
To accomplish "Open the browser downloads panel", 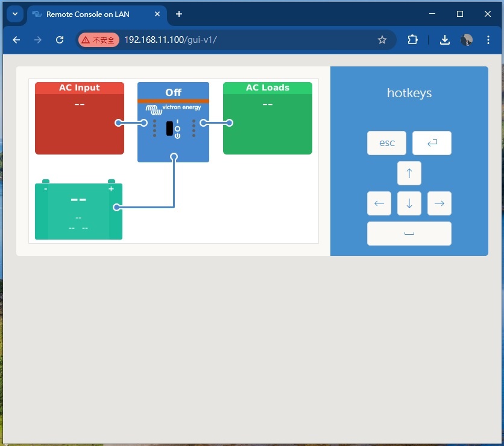I will (444, 40).
